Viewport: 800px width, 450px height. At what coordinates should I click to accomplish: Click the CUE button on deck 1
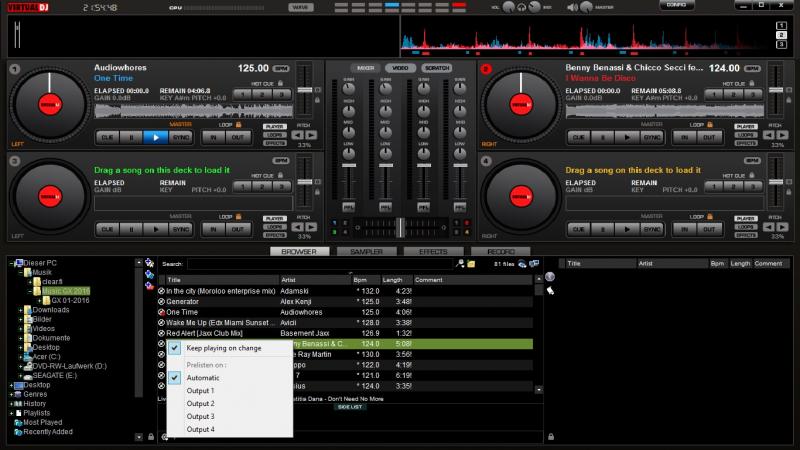click(107, 137)
